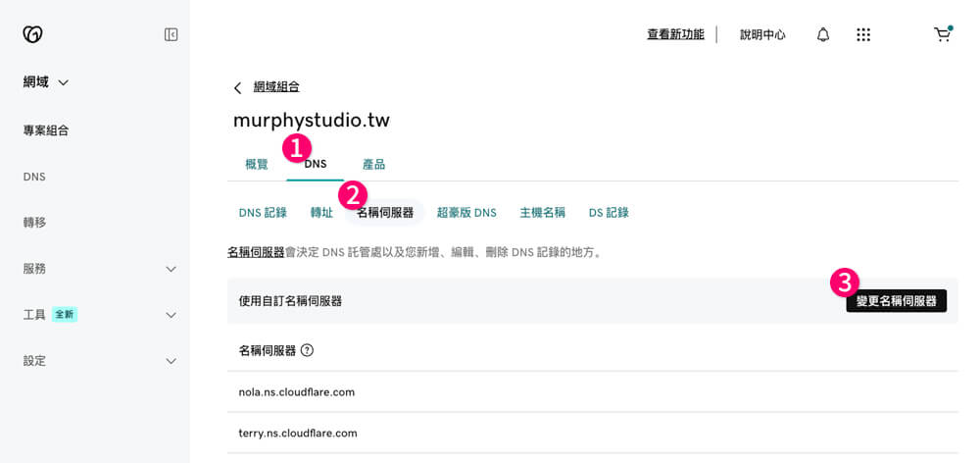Click the 使用自訂名稱伺服器 label

tap(290, 301)
